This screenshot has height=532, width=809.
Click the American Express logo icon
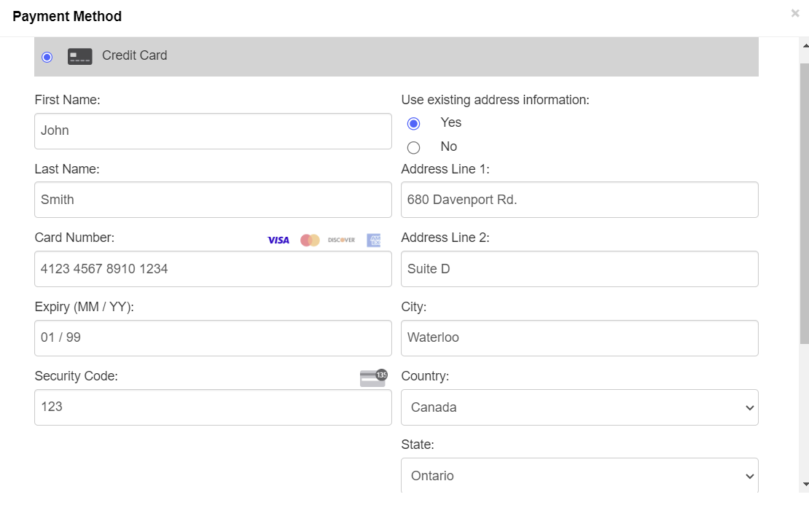(x=373, y=240)
